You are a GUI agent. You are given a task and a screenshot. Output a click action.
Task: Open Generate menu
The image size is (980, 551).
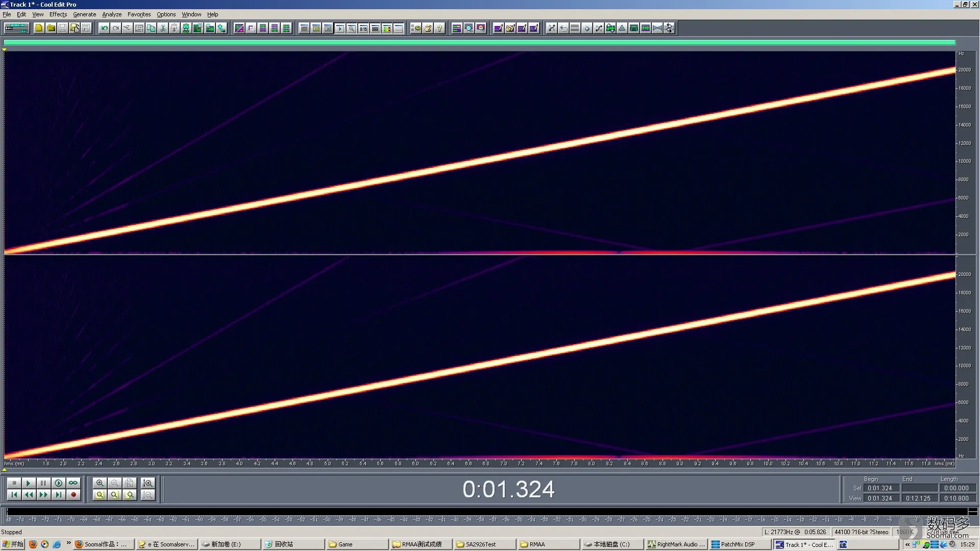tap(84, 14)
